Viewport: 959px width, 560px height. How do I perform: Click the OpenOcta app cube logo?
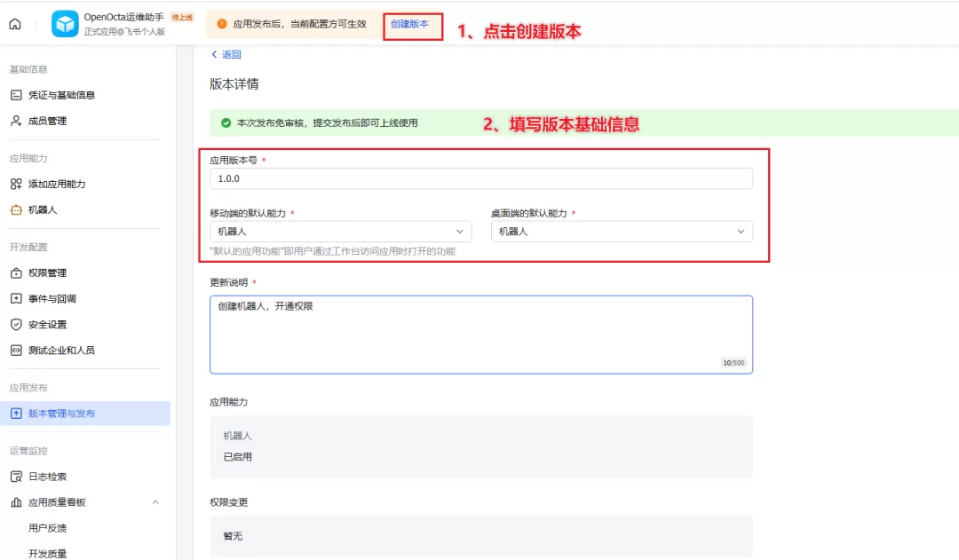[65, 24]
